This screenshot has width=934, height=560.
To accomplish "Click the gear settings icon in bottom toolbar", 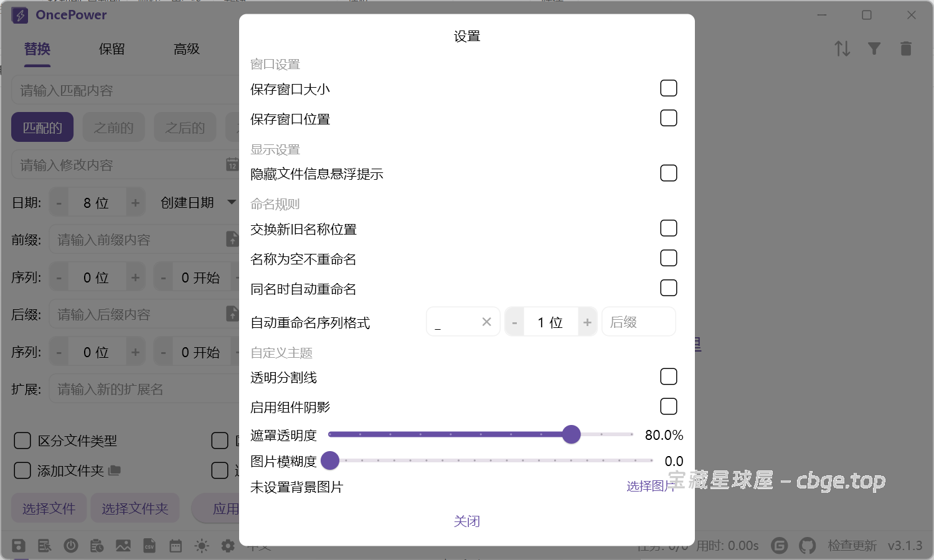I will tap(228, 546).
